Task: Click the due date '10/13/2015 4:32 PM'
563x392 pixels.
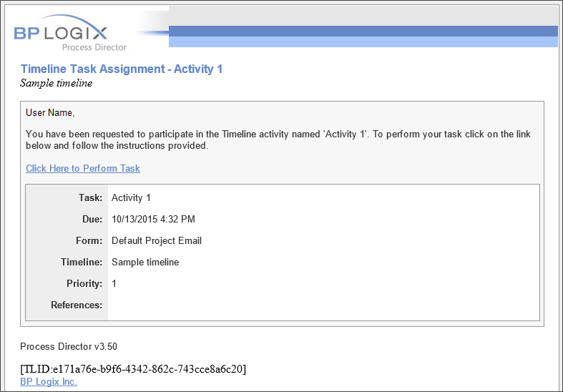Action: (153, 219)
